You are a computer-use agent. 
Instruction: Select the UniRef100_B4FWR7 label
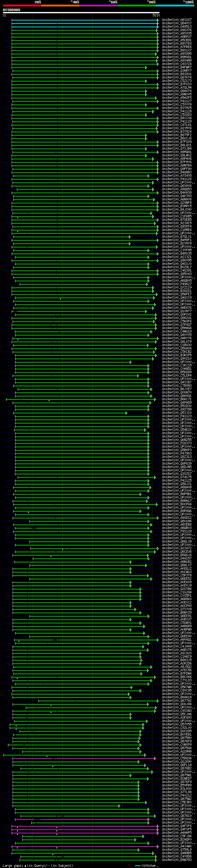[x=177, y=67]
